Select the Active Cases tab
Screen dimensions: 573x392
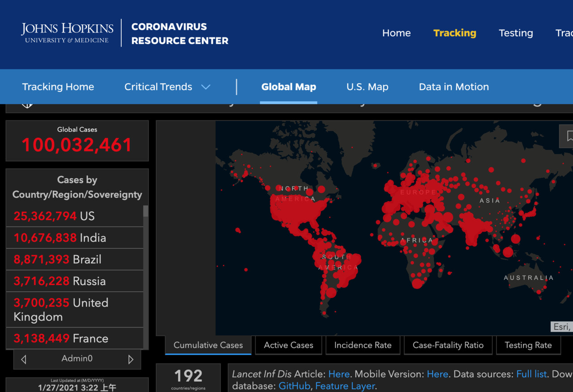click(288, 345)
